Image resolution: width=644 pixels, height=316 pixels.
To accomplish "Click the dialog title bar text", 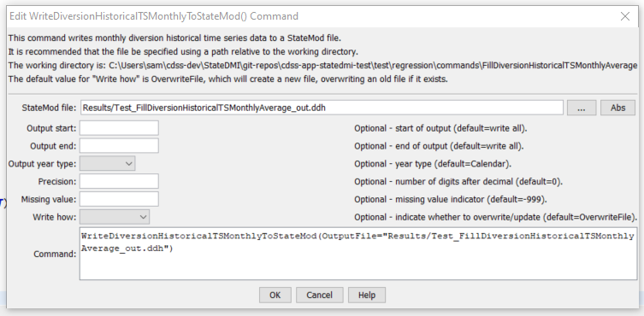I will pos(154,16).
